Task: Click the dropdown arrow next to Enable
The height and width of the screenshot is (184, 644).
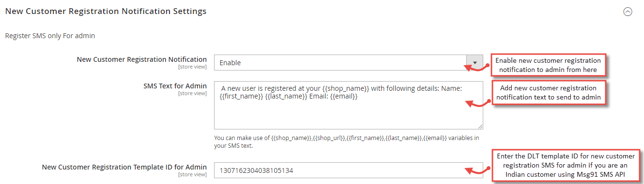Action: 475,63
